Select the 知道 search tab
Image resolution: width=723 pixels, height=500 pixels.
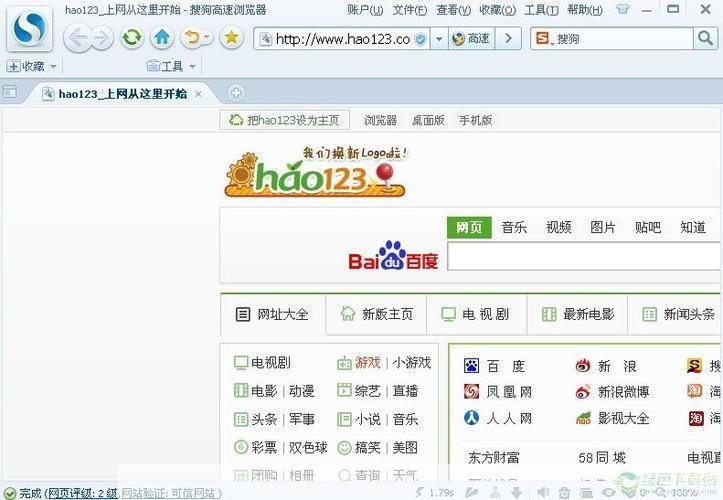tap(693, 227)
